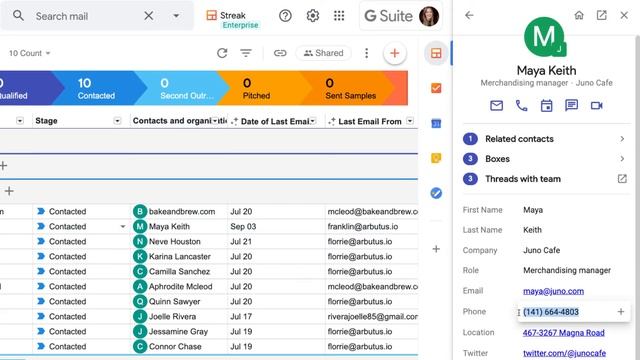
Task: Open the pipeline filter icon
Action: click(x=246, y=53)
